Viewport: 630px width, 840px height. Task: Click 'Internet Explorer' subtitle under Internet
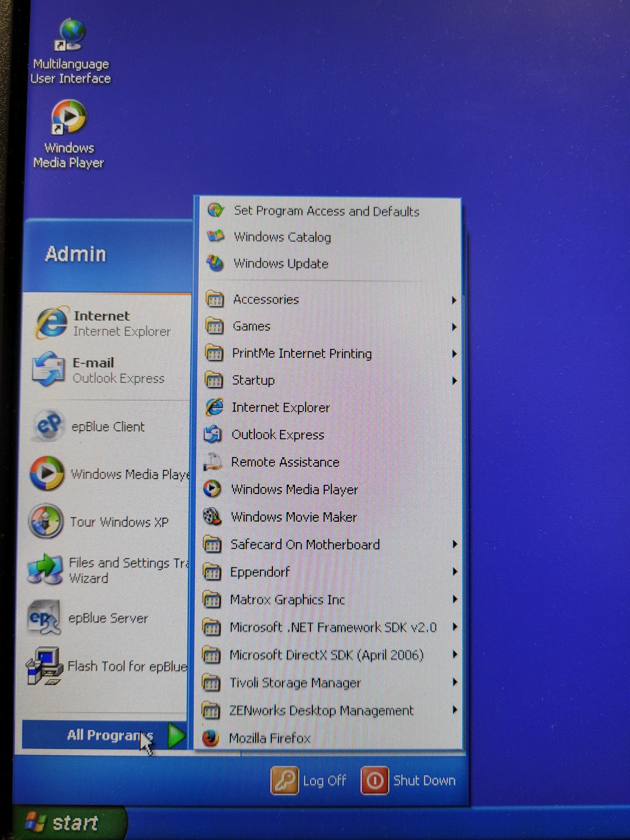pyautogui.click(x=122, y=332)
